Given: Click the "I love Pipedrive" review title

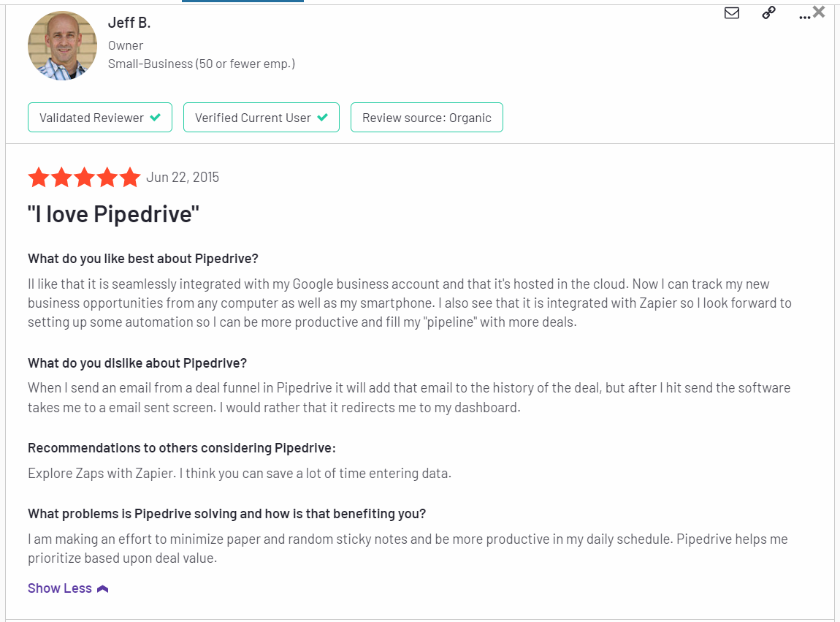Looking at the screenshot, I should pyautogui.click(x=113, y=214).
